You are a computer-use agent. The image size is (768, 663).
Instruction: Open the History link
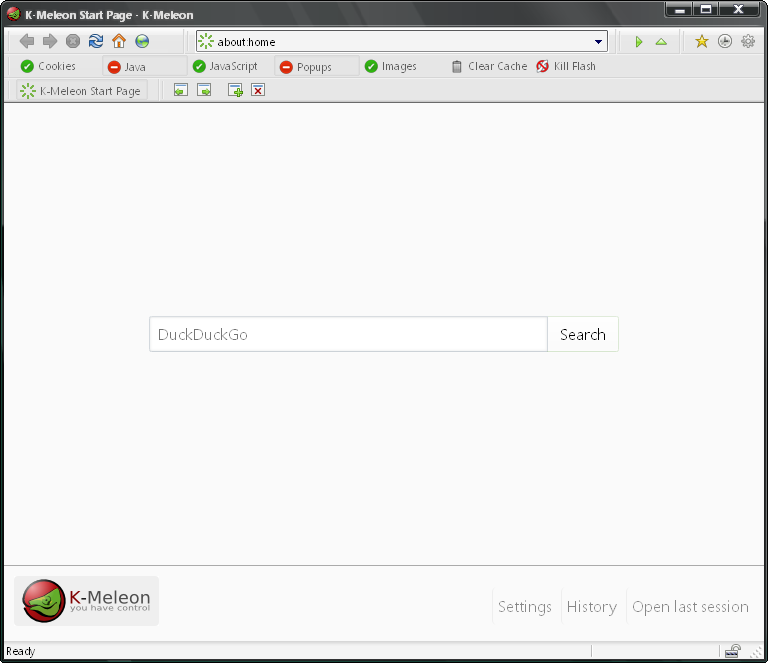(x=592, y=607)
